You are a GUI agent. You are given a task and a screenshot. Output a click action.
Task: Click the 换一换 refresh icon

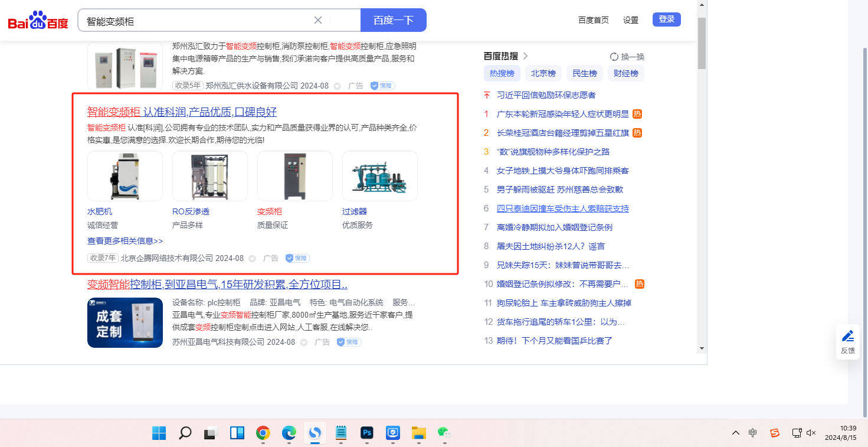coord(614,57)
